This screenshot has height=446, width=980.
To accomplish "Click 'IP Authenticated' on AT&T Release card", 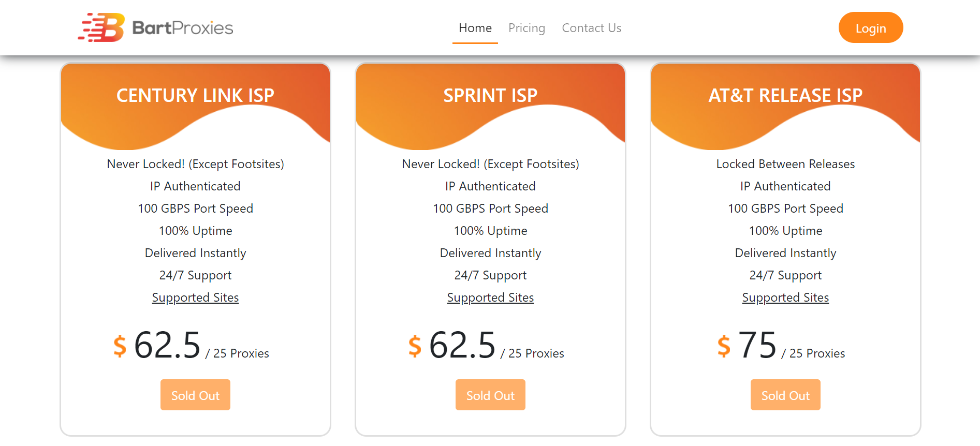I will pyautogui.click(x=785, y=186).
